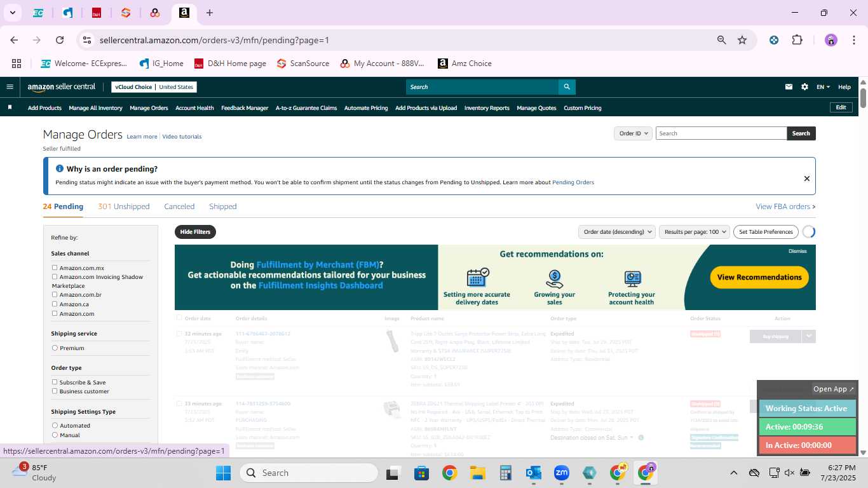Click the Seller Central top search box
The width and height of the screenshot is (868, 488).
pyautogui.click(x=482, y=87)
